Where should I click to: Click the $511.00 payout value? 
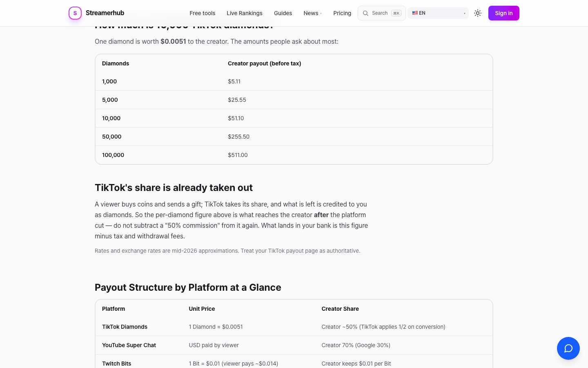[238, 155]
